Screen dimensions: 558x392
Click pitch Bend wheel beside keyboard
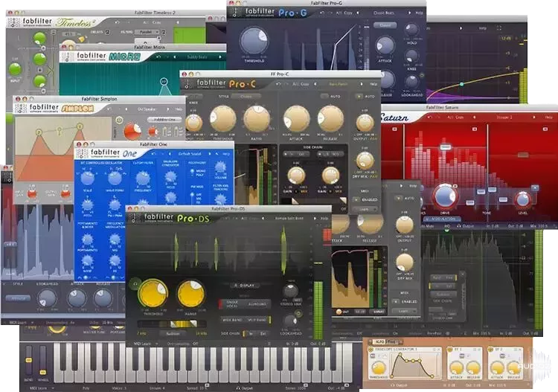(x=29, y=360)
